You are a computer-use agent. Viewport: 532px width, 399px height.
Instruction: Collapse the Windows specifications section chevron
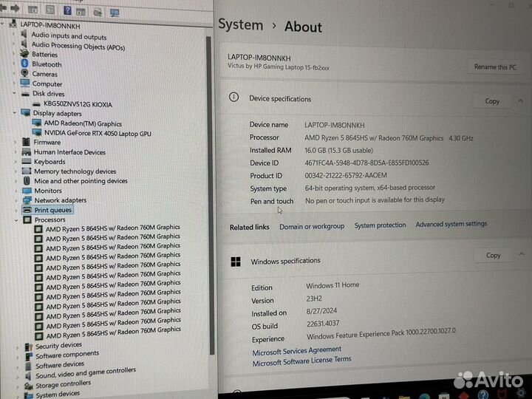click(522, 253)
